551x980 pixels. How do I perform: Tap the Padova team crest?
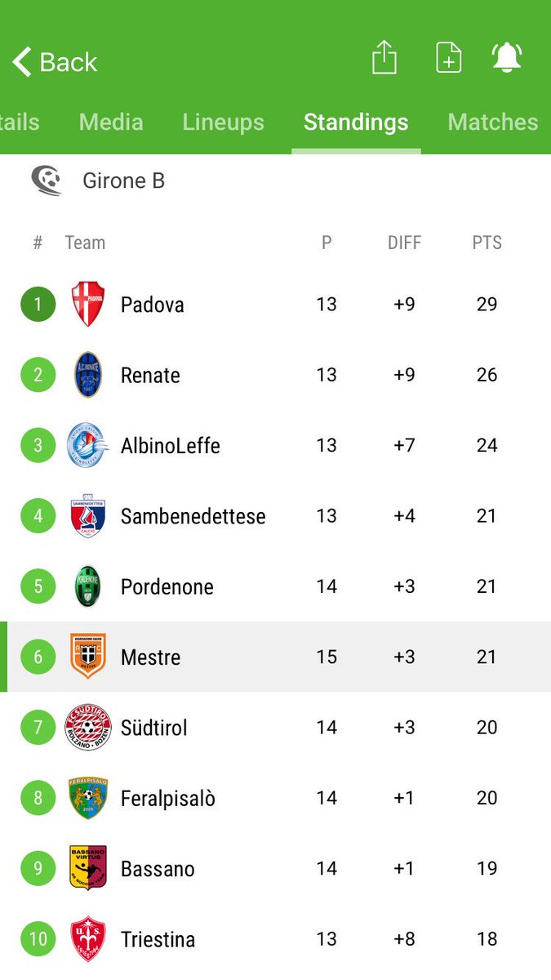coord(87,305)
